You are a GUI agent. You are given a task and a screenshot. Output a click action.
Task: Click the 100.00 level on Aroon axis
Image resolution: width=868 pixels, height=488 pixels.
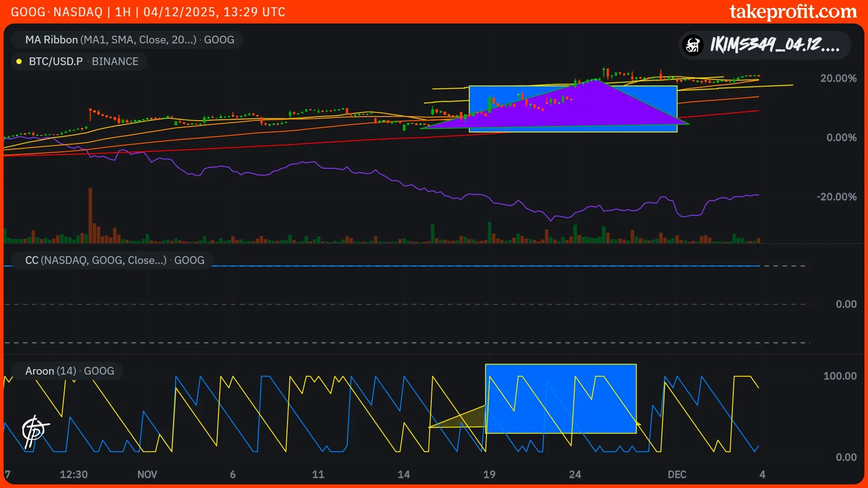840,376
